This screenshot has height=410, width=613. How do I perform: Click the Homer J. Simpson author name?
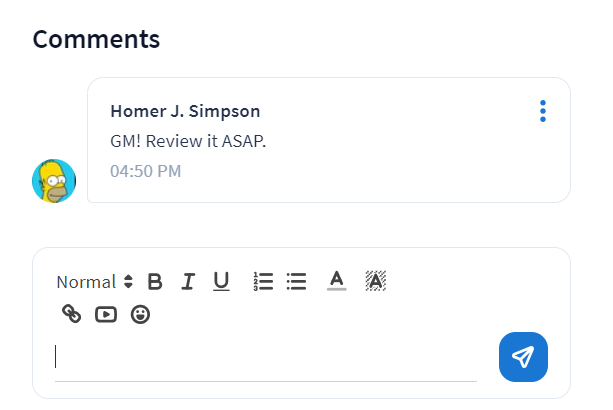pos(185,111)
